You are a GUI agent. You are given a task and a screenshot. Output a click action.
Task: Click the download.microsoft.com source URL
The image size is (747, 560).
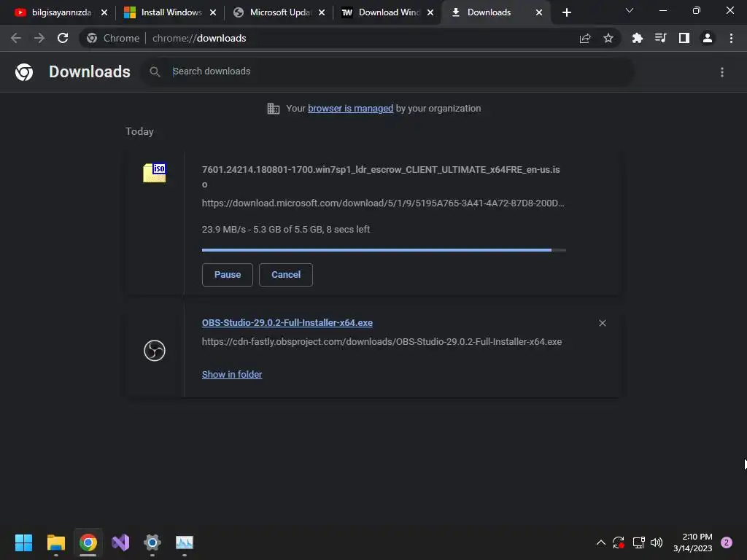click(x=383, y=203)
